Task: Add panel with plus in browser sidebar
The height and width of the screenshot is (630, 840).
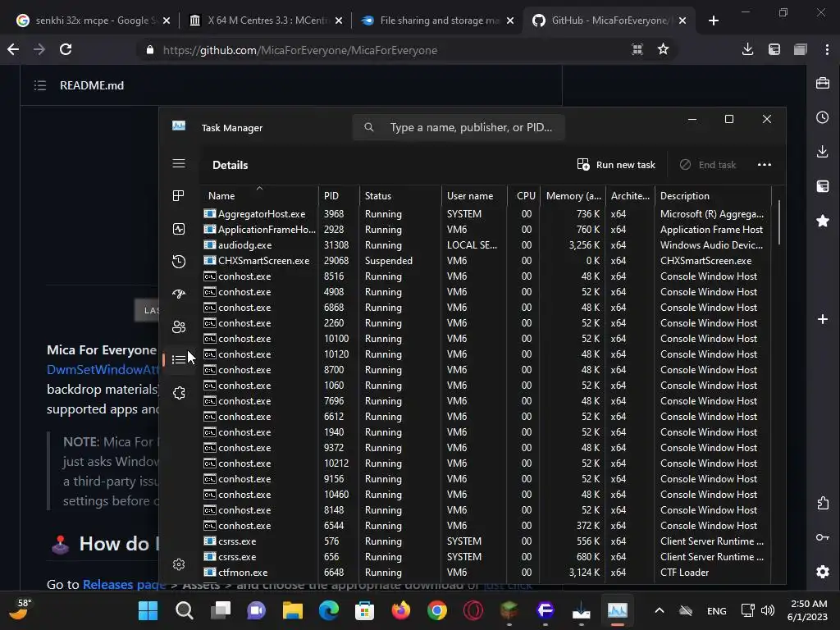Action: pos(823,319)
